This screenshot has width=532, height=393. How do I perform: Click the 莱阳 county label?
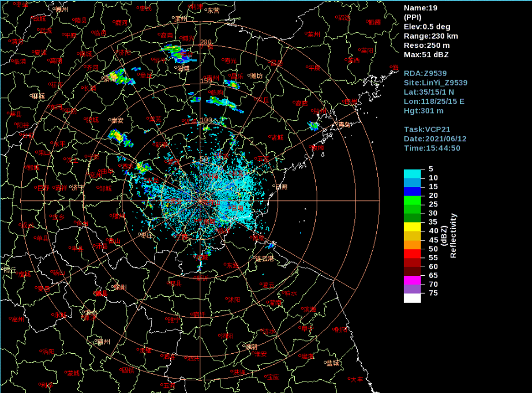click(367, 51)
